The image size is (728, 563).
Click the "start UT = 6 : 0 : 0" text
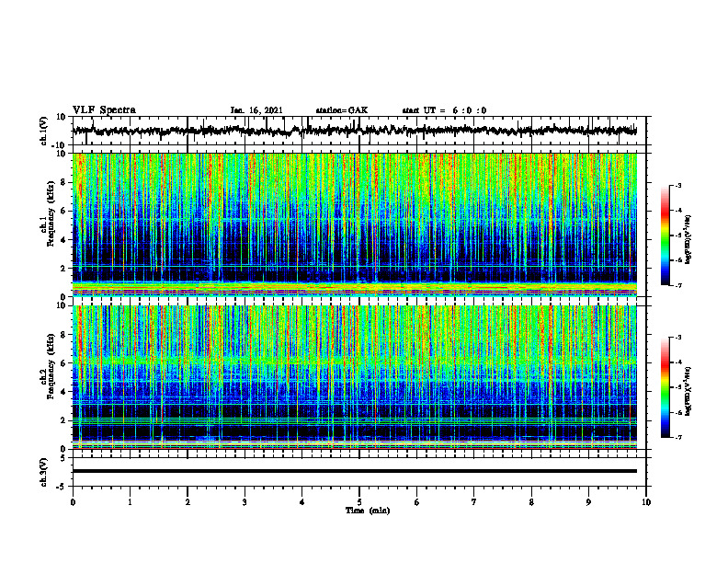pos(444,110)
